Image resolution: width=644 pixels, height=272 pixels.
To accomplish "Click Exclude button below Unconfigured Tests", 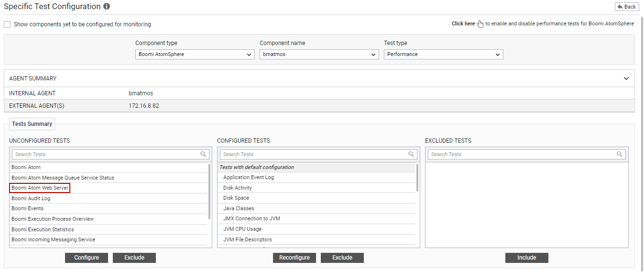I will click(x=134, y=258).
